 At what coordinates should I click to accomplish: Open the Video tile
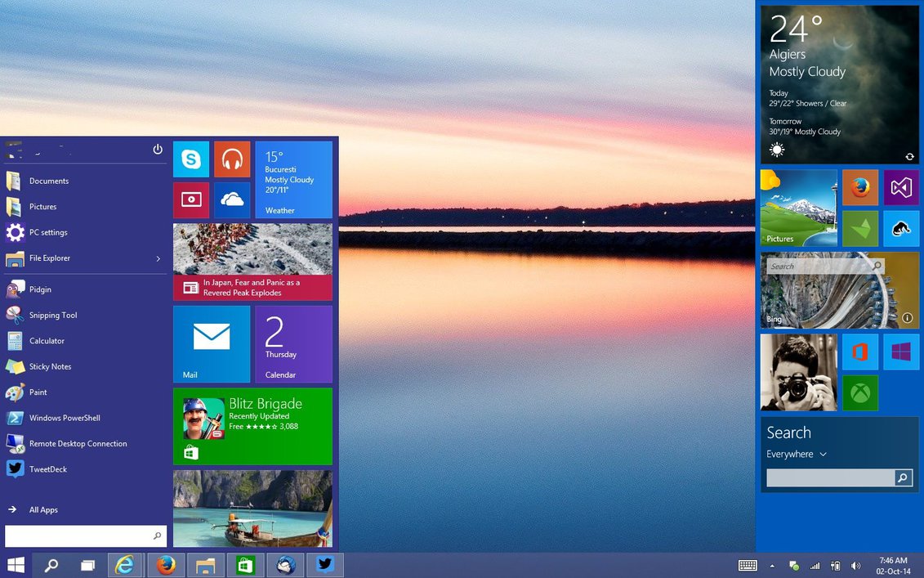click(191, 200)
